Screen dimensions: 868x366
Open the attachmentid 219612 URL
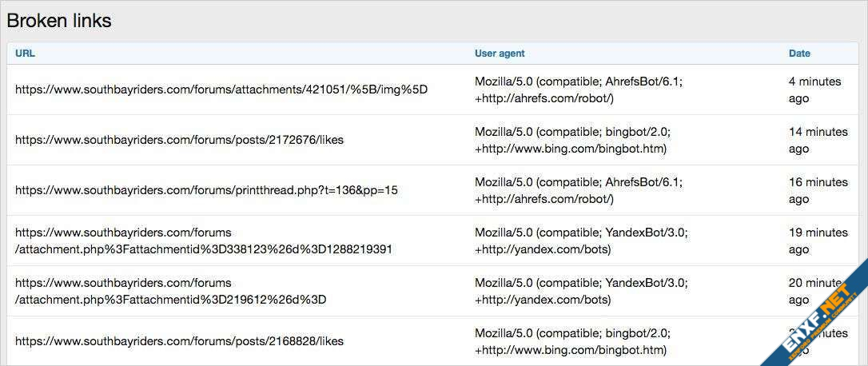point(170,291)
